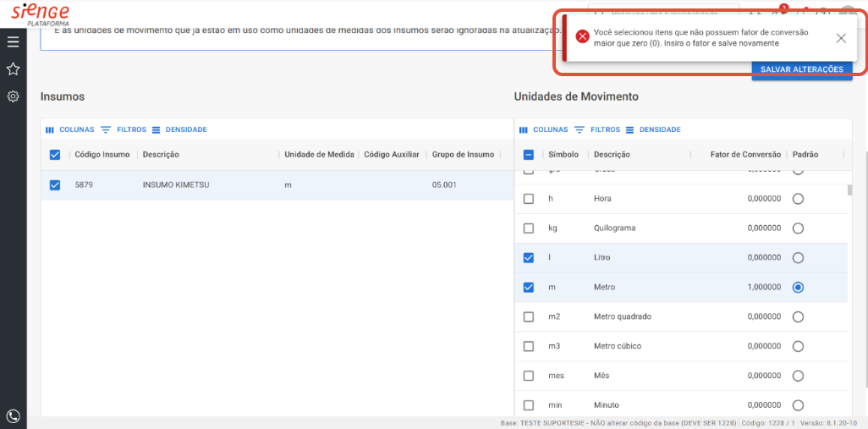Uncheck the Litro unit checkbox
This screenshot has width=868, height=429.
[529, 258]
